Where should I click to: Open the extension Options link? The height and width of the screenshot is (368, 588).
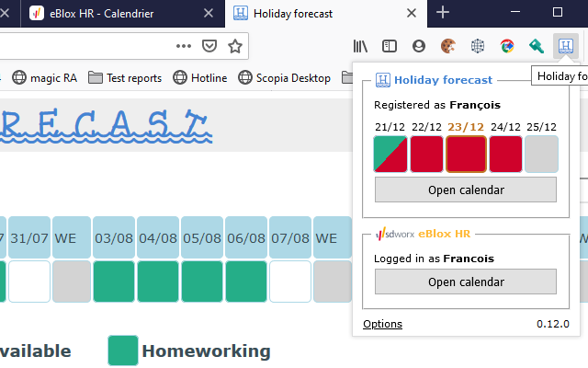click(382, 324)
